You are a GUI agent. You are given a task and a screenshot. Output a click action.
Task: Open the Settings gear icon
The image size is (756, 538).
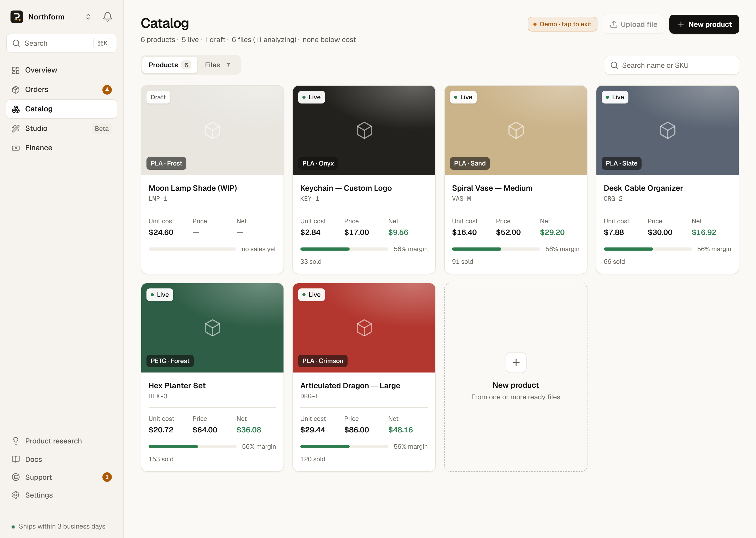[x=15, y=495]
